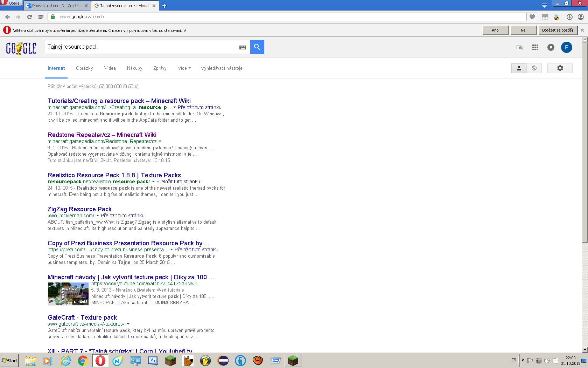Click the Opera heart bookmark icon
Screen dimensions: 588x368
(532, 17)
